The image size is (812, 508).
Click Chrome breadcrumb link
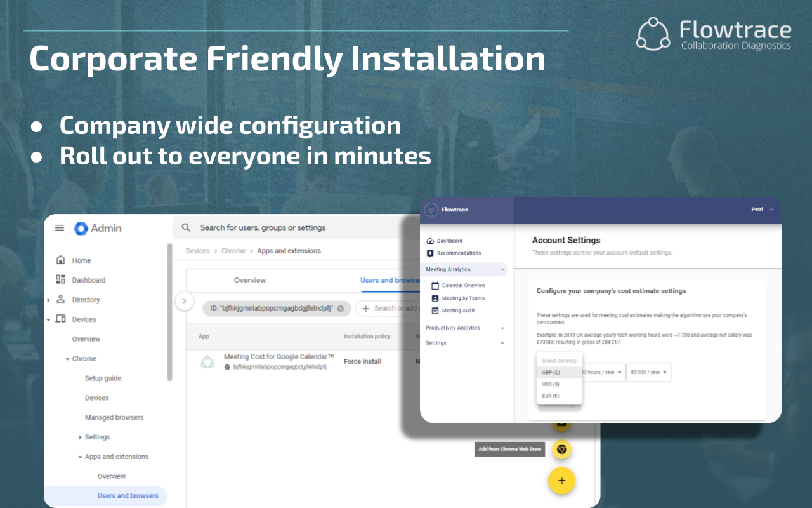coord(233,251)
